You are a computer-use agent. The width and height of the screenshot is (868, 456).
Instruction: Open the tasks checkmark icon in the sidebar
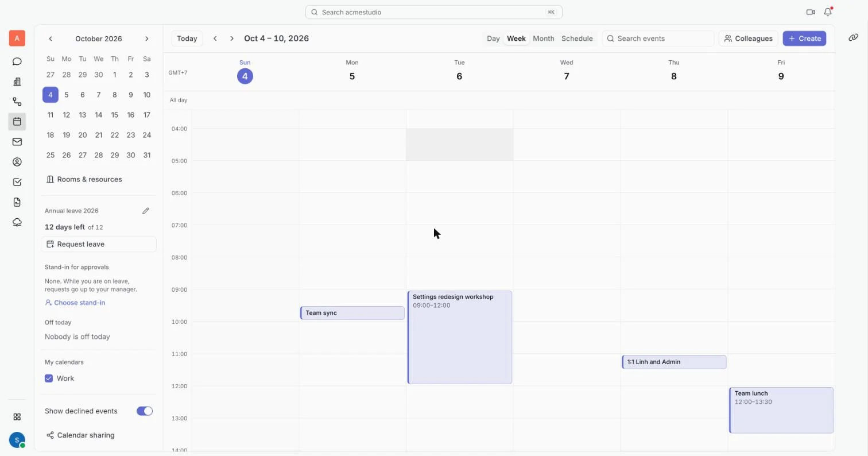(x=17, y=182)
